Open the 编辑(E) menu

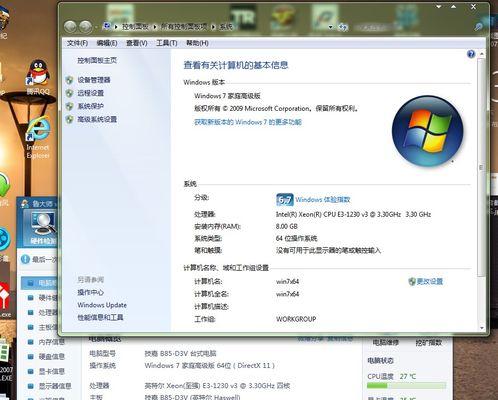pos(107,43)
